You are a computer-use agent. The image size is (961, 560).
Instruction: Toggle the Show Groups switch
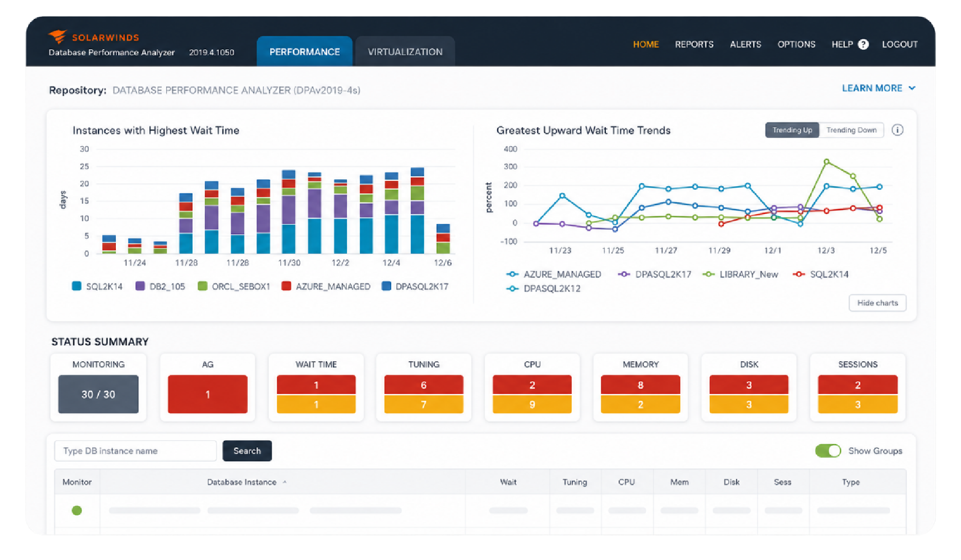(x=828, y=451)
